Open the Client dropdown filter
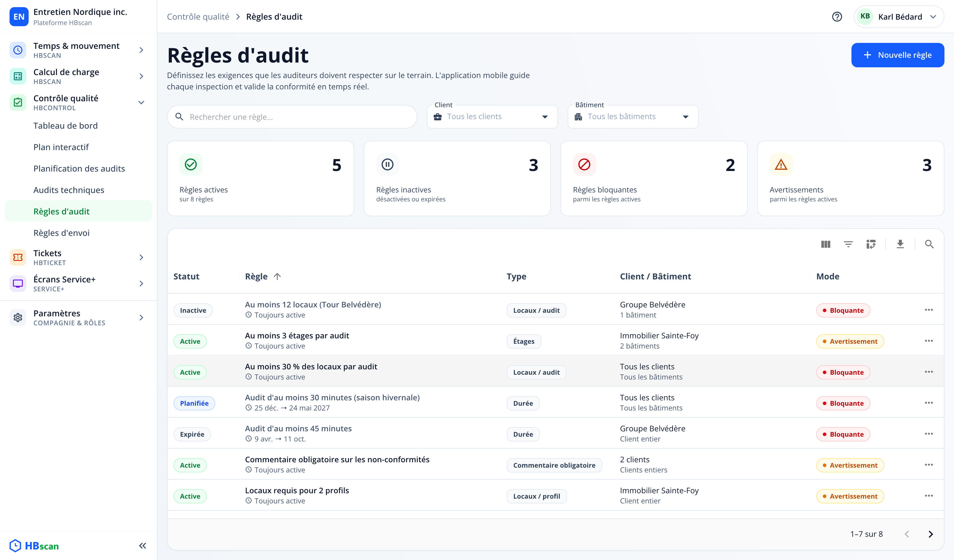 point(492,116)
